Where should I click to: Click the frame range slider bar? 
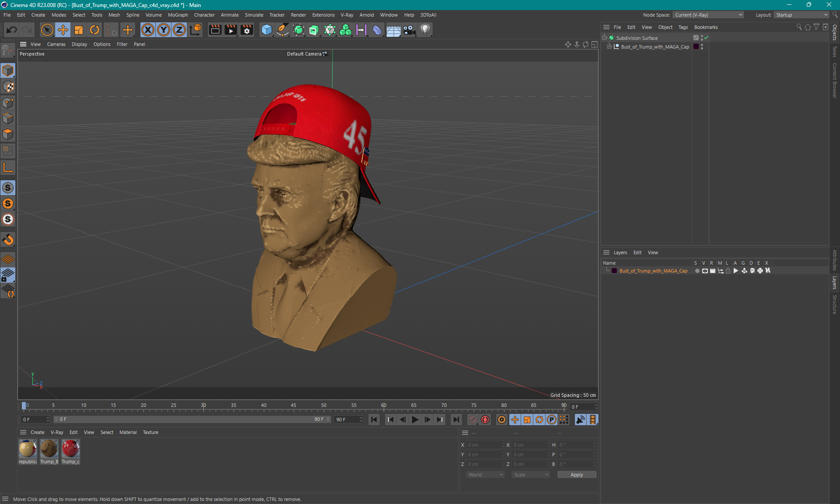pos(192,419)
